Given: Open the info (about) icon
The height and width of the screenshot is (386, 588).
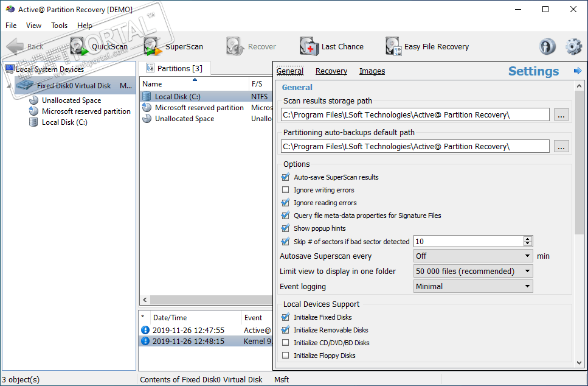Looking at the screenshot, I should click(547, 46).
